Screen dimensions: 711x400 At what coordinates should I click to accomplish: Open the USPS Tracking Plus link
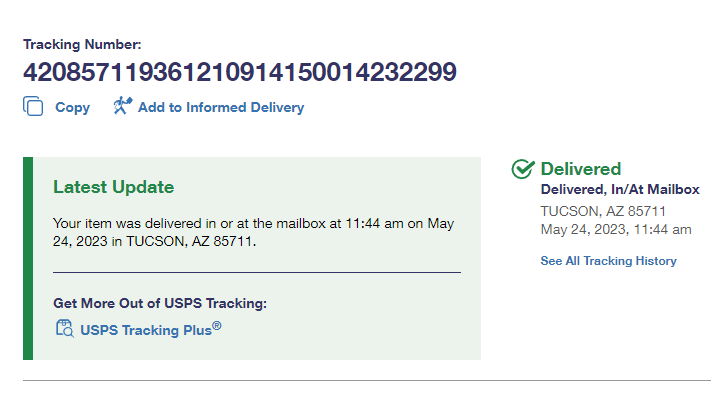[x=146, y=330]
